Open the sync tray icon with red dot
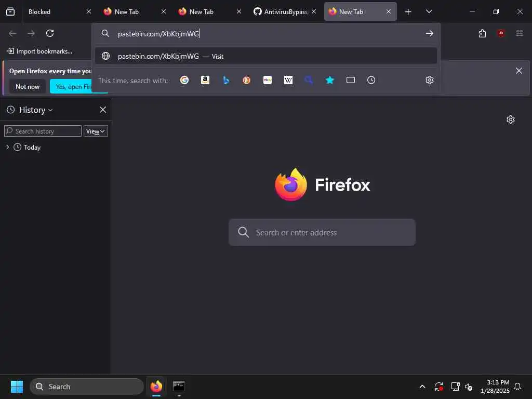The width and height of the screenshot is (532, 399). [438, 387]
